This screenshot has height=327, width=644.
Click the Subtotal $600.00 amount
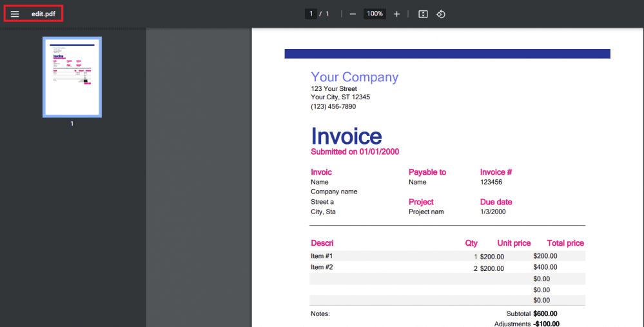[546, 313]
